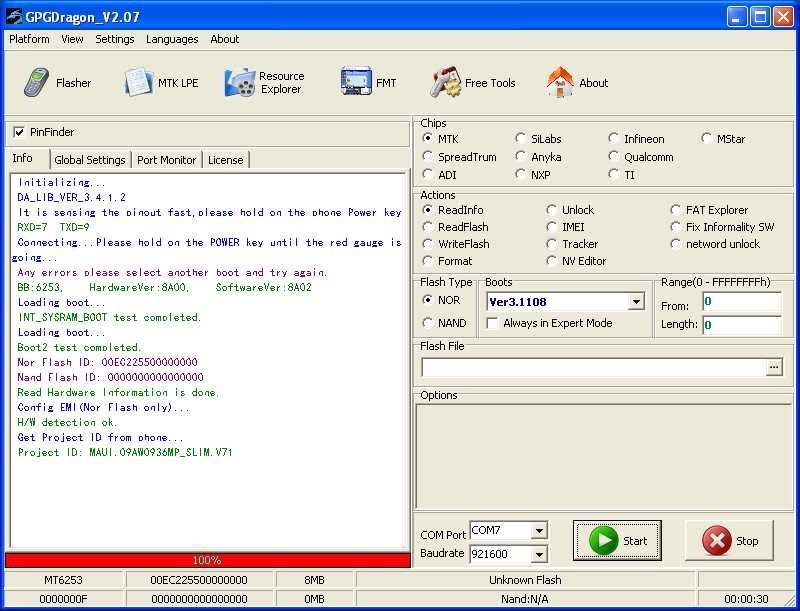Click the Range From input field
The image size is (800, 611).
(742, 302)
